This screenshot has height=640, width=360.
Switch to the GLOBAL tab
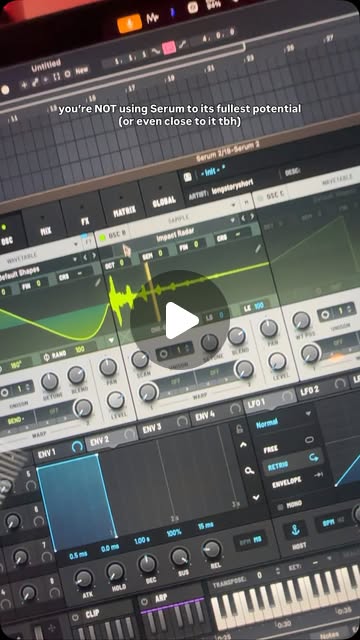click(163, 200)
